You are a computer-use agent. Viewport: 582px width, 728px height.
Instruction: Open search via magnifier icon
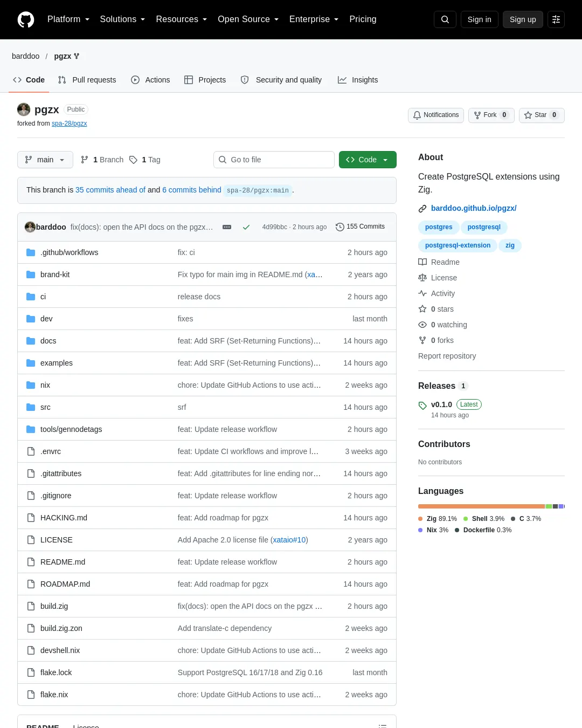coord(445,19)
